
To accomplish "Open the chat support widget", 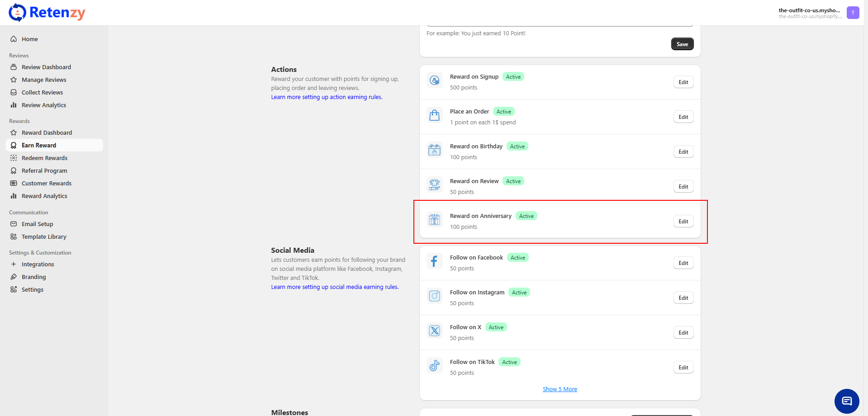I will coord(846,401).
